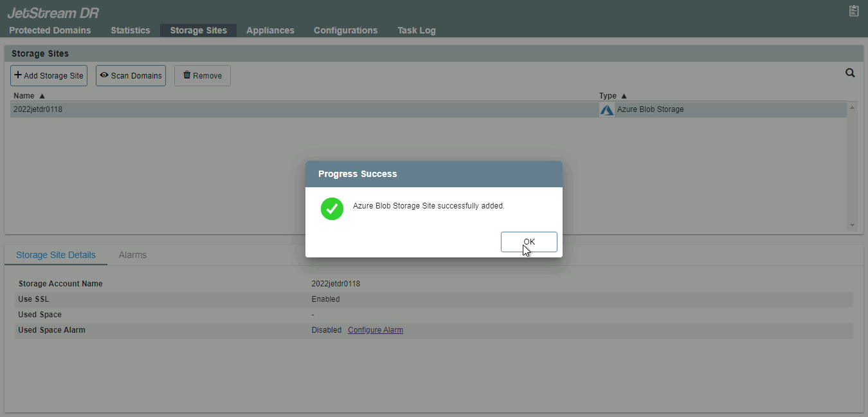Viewport: 868px width, 417px height.
Task: Open the Protected Domains tab
Action: point(50,30)
